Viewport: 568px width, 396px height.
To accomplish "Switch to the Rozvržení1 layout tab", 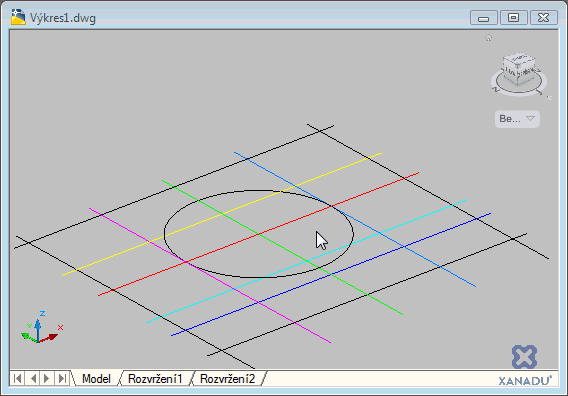I will click(x=155, y=379).
